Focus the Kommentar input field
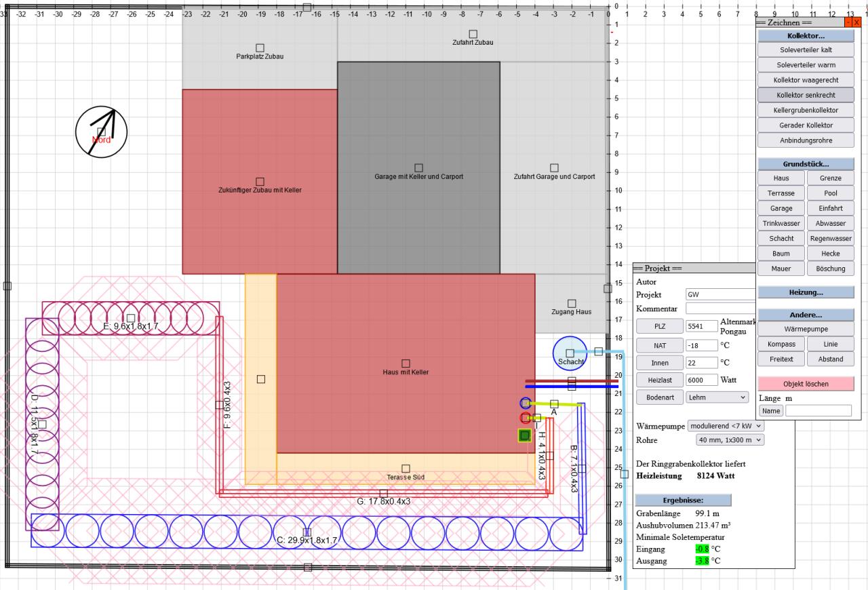Screen dimensions: 868x590 coord(720,309)
